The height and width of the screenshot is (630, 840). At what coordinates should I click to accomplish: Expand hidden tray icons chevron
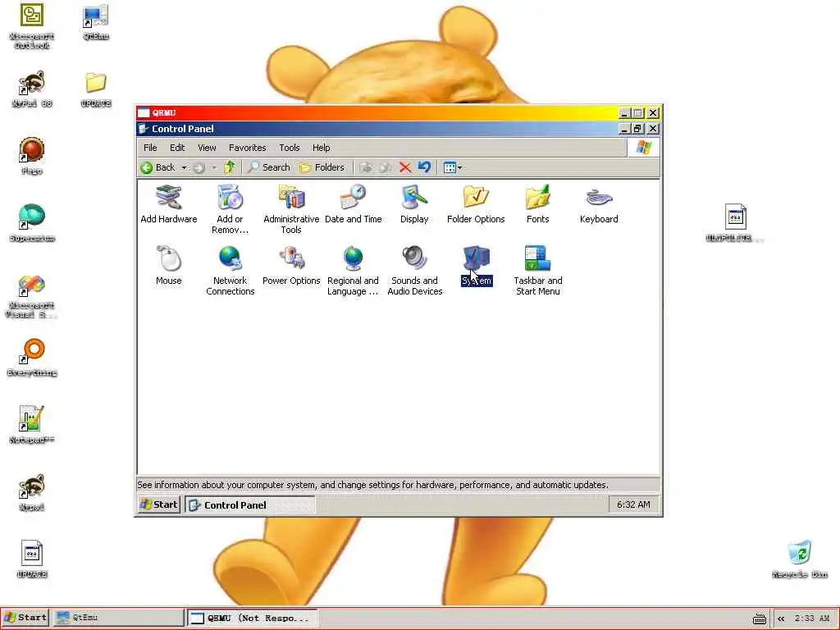(782, 619)
